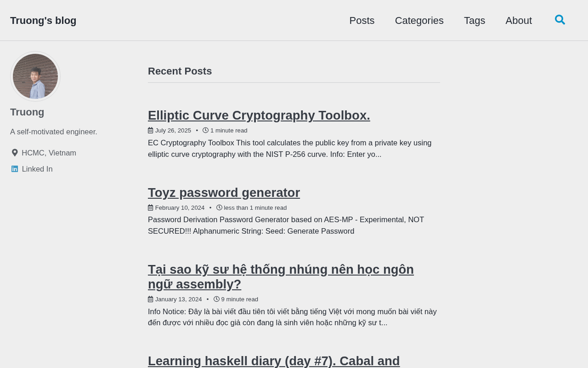Click the LinkedIn icon in sidebar
Viewport: 588px width, 368px height.
click(15, 169)
